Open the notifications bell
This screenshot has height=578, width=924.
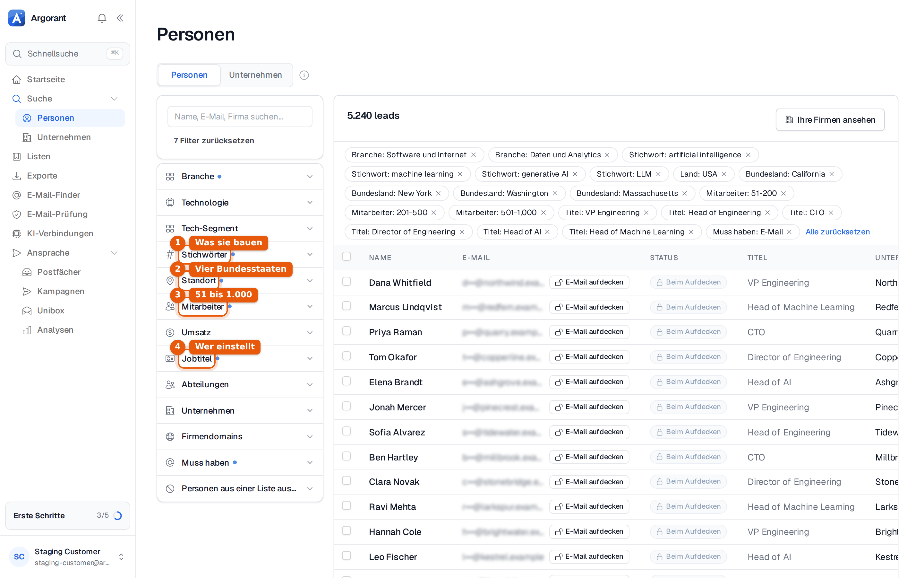click(x=102, y=18)
